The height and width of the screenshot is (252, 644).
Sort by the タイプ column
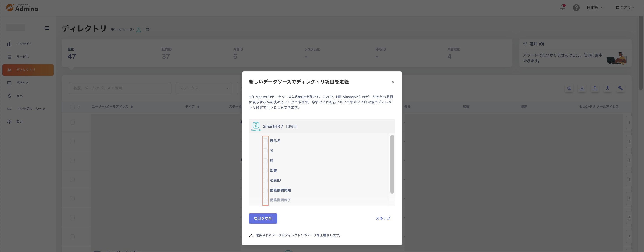click(x=192, y=107)
